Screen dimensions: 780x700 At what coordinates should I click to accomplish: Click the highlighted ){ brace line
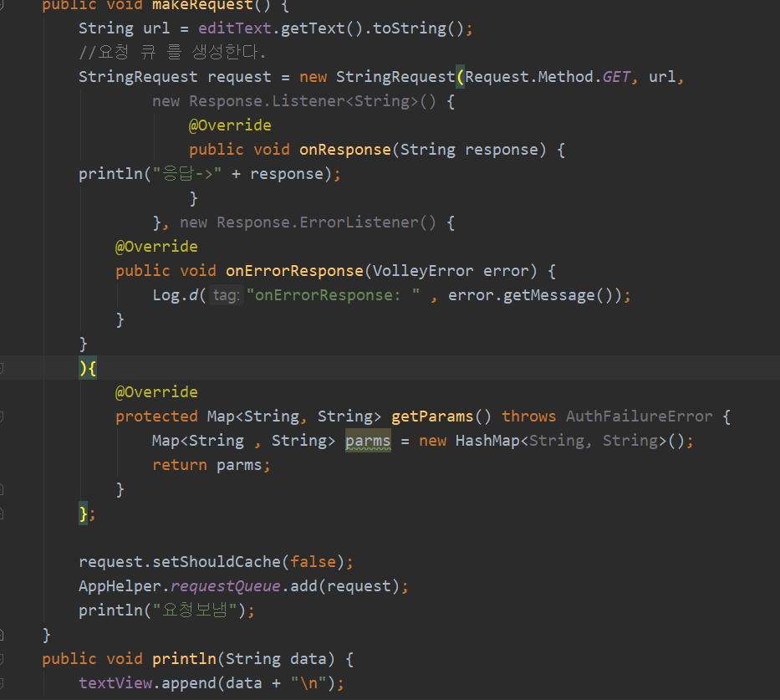88,368
